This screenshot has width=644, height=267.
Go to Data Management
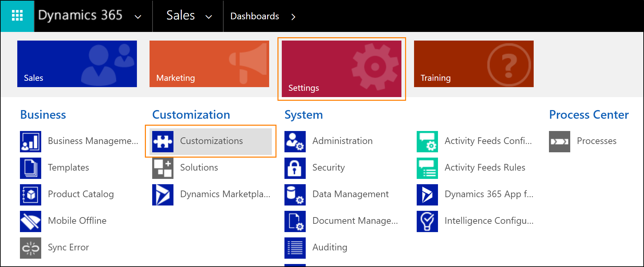click(x=351, y=194)
